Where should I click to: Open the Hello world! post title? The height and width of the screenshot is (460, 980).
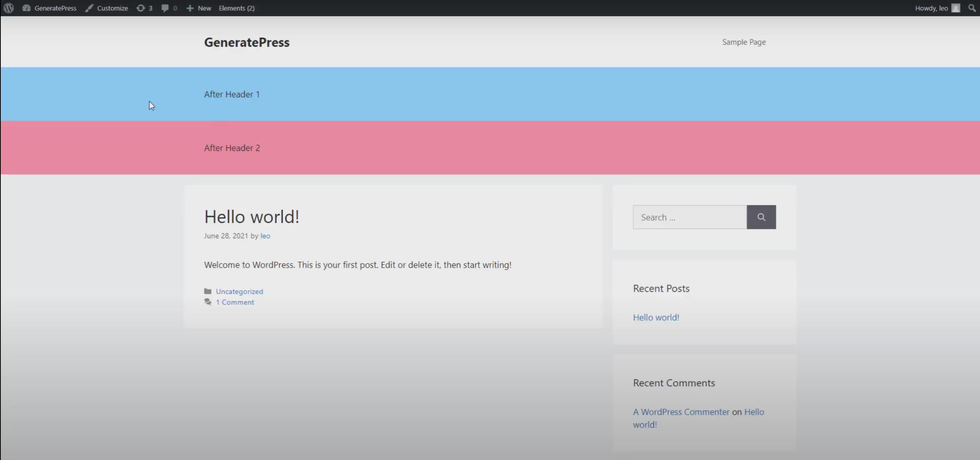tap(251, 217)
